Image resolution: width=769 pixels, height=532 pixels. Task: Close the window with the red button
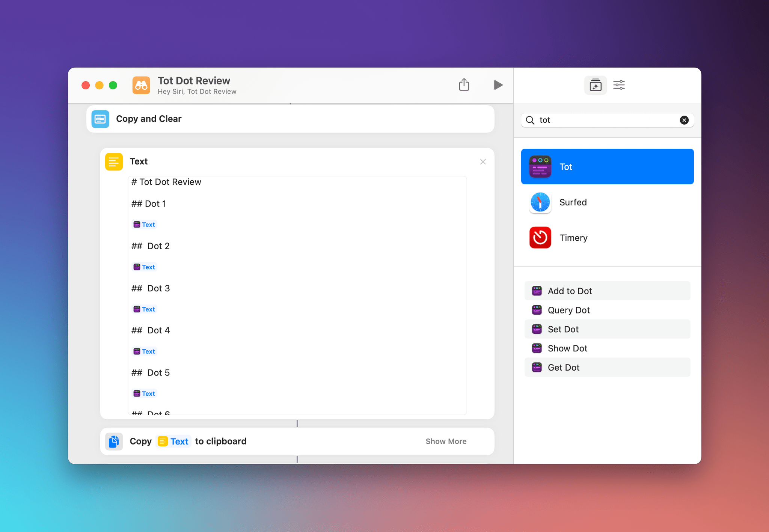[86, 85]
